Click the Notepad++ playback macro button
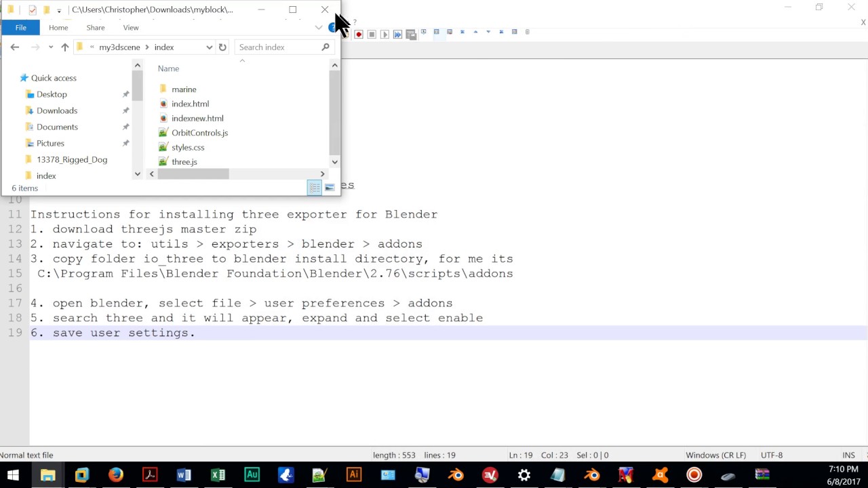Image resolution: width=868 pixels, height=488 pixels. (x=384, y=34)
